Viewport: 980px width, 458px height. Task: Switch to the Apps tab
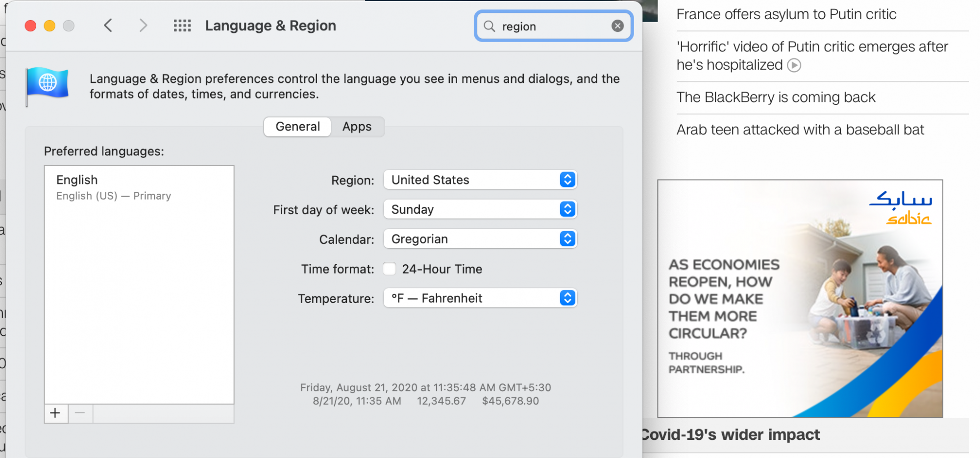point(357,127)
